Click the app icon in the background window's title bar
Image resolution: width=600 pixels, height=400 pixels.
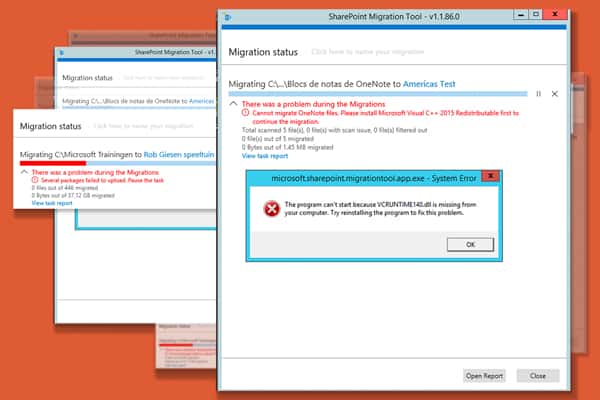coord(62,52)
